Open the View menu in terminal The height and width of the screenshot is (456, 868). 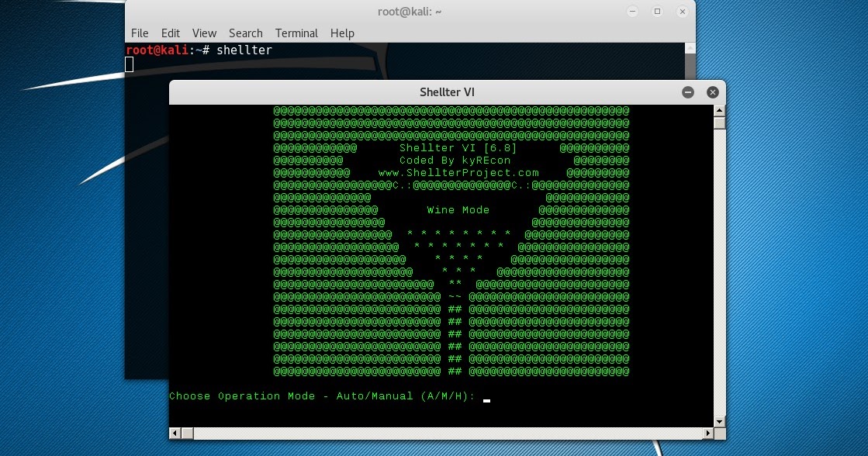(x=204, y=33)
